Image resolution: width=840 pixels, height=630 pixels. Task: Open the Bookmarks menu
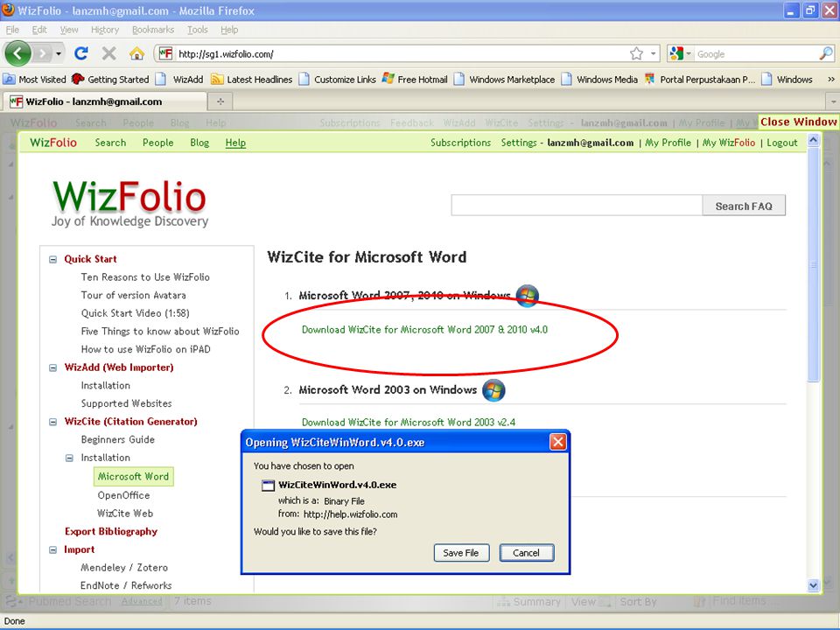click(153, 30)
